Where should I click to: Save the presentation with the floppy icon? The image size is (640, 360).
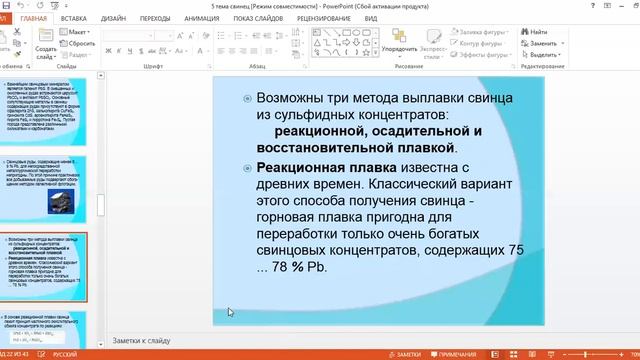pos(6,6)
